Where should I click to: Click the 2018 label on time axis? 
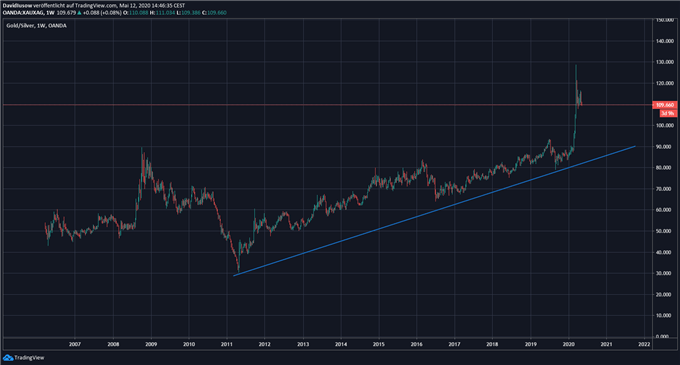tap(492, 344)
